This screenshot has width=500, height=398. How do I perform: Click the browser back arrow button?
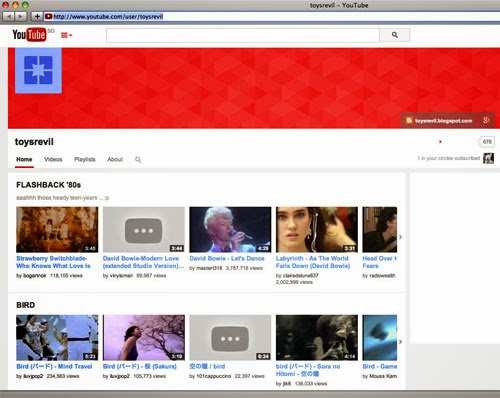point(9,16)
